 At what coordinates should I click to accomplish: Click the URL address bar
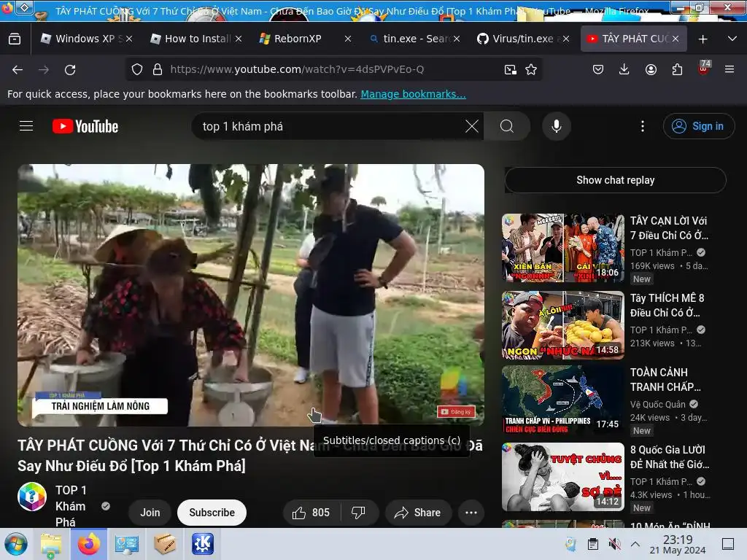(333, 69)
